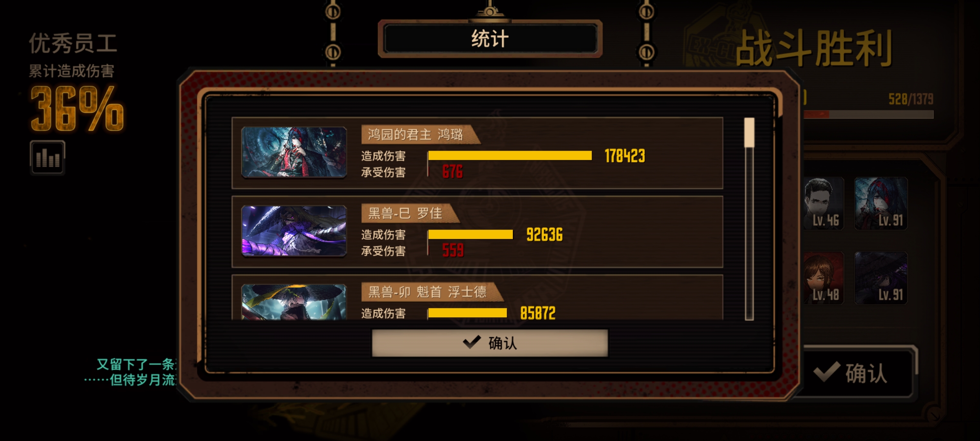Screen dimensions: 980x441
Task: Click the 178423 damage bar
Action: [x=510, y=156]
